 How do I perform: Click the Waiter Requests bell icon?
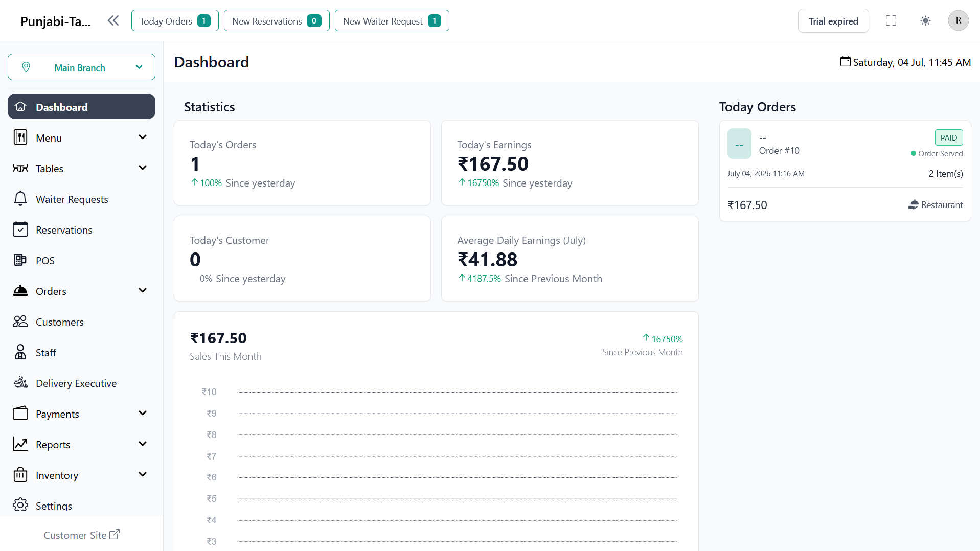click(20, 199)
